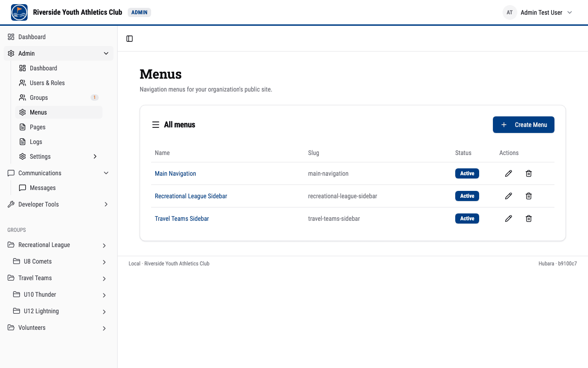Image resolution: width=588 pixels, height=368 pixels.
Task: Delete the Travel Teams Sidebar menu
Action: pos(529,218)
